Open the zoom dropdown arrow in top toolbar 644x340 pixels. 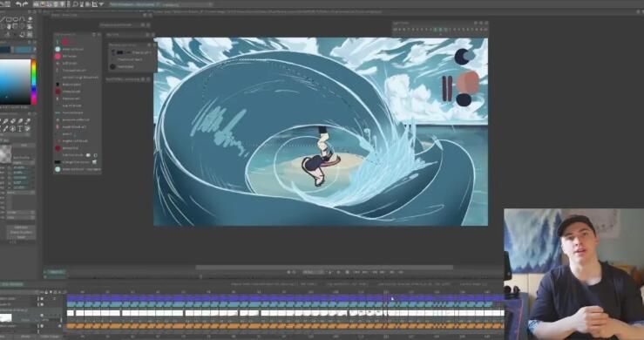[101, 4]
